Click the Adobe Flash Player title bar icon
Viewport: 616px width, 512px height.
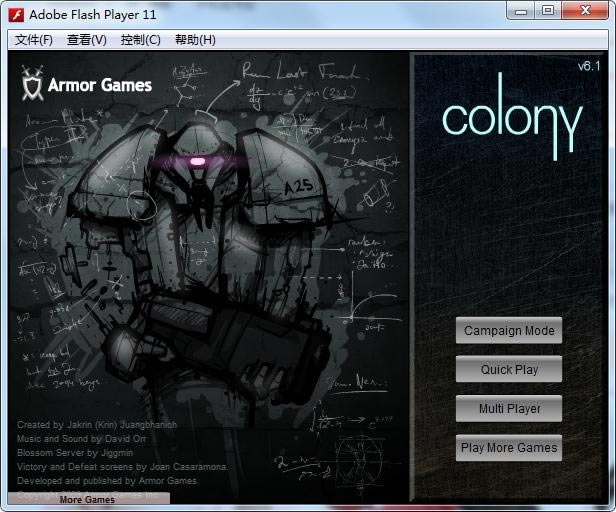pyautogui.click(x=16, y=14)
